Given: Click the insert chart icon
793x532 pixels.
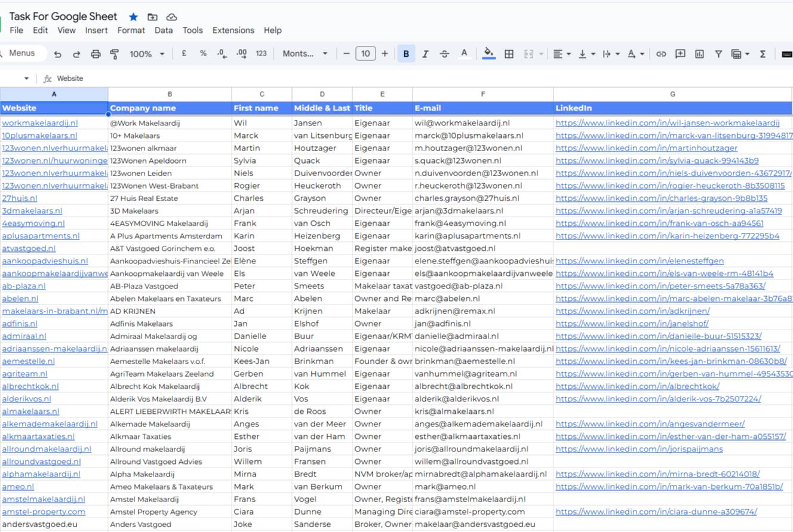Looking at the screenshot, I should pyautogui.click(x=699, y=54).
